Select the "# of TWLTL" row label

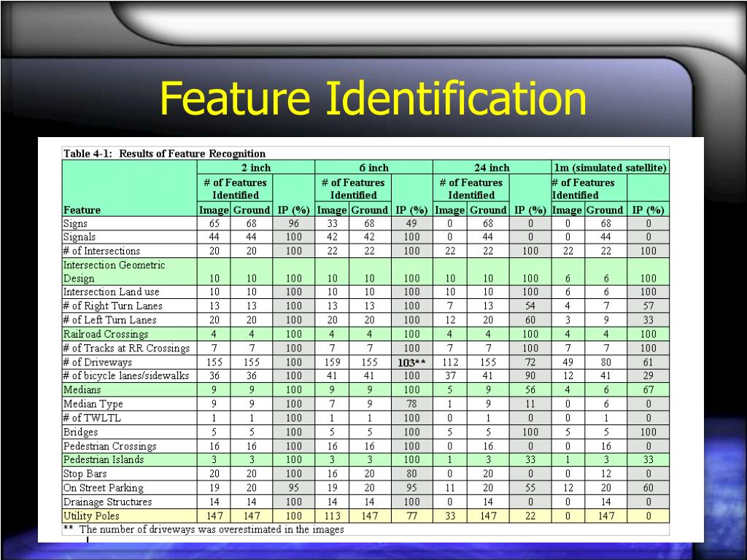pyautogui.click(x=92, y=418)
